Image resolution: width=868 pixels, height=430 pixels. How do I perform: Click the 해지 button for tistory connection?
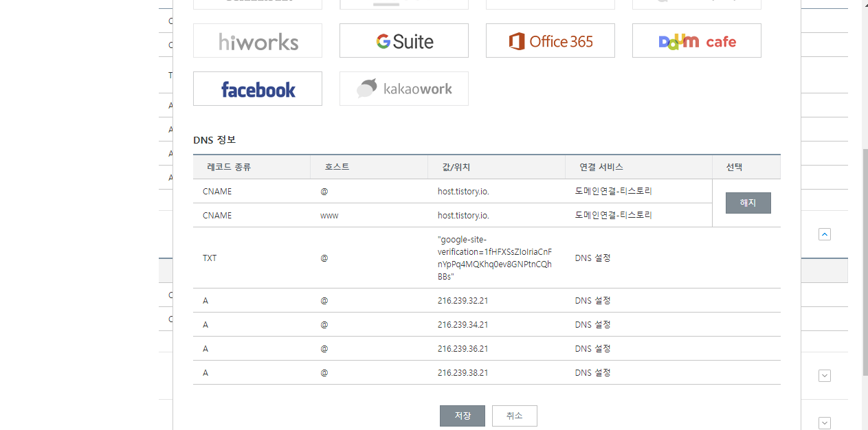[x=748, y=203]
